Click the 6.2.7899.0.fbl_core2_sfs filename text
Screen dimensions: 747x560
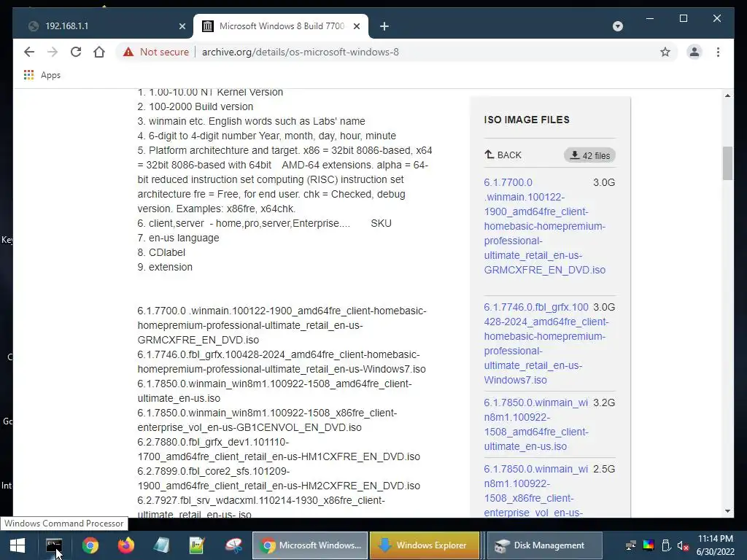(x=279, y=478)
